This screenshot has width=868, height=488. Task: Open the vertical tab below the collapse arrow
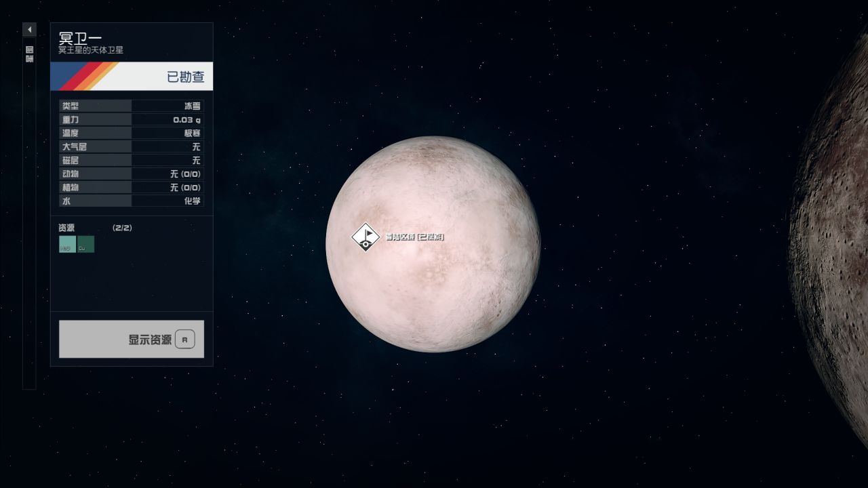point(29,214)
